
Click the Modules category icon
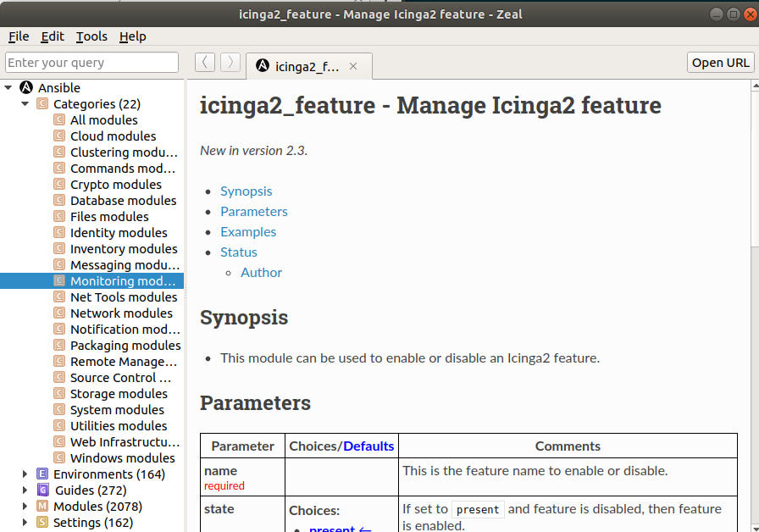pos(42,506)
